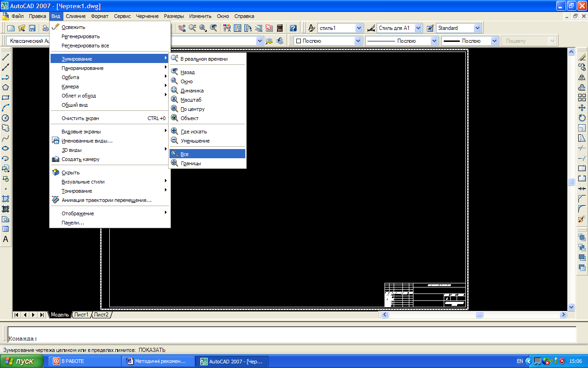Open the lineweight dropdown Послою

[470, 41]
